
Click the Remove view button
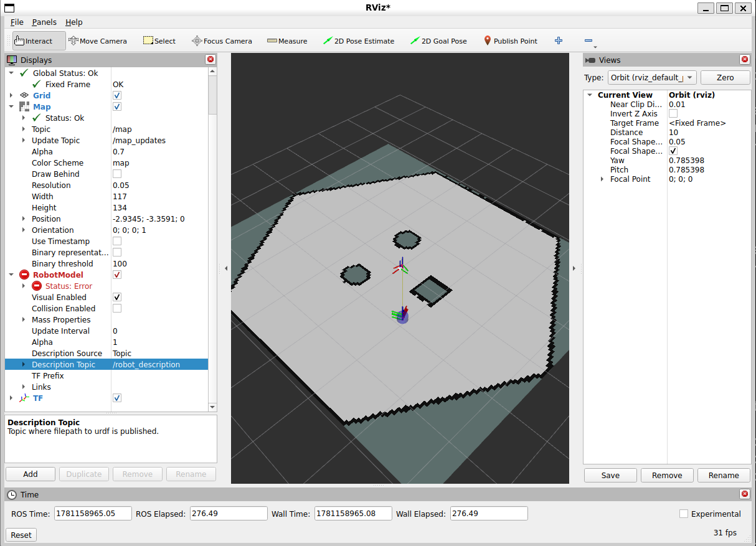[667, 475]
